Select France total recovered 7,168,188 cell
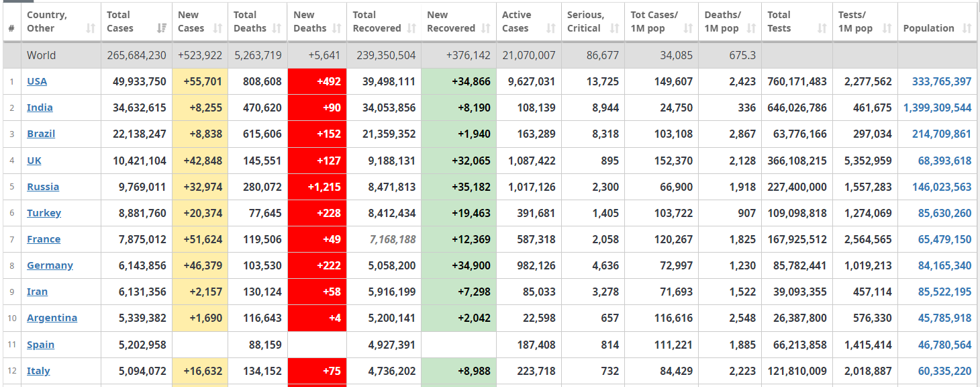This screenshot has width=980, height=387. pos(384,239)
